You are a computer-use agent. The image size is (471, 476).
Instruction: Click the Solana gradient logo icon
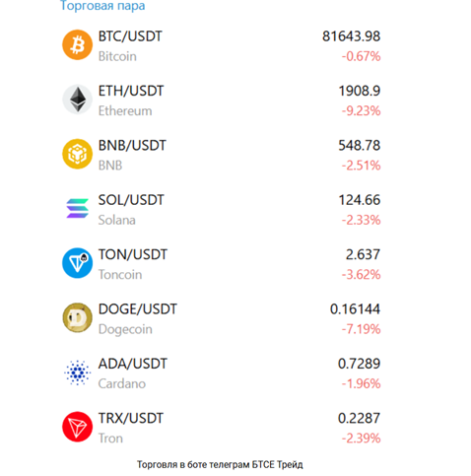point(77,208)
